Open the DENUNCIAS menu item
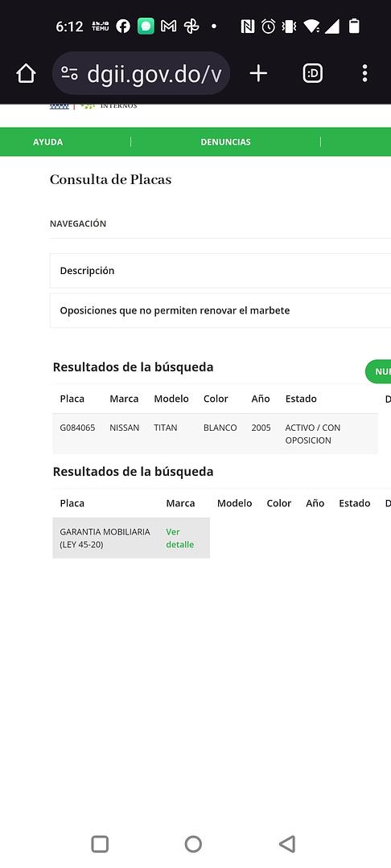The image size is (391, 868). point(225,141)
